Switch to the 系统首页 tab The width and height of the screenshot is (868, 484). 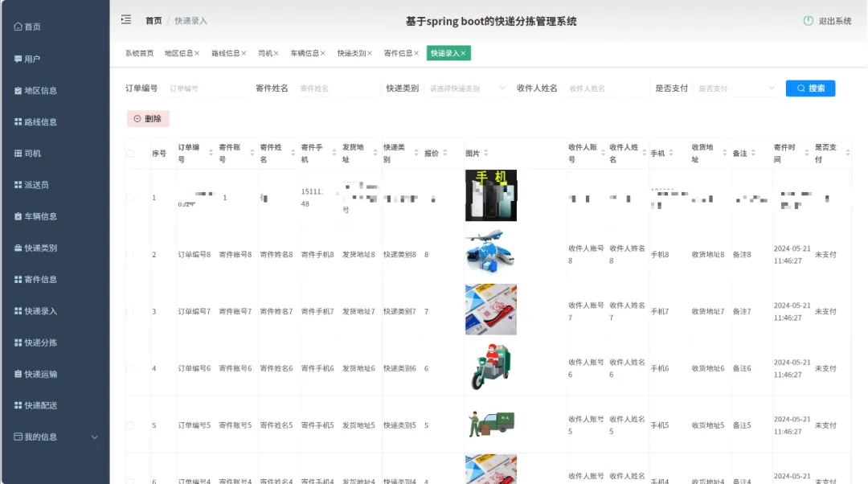tap(140, 53)
